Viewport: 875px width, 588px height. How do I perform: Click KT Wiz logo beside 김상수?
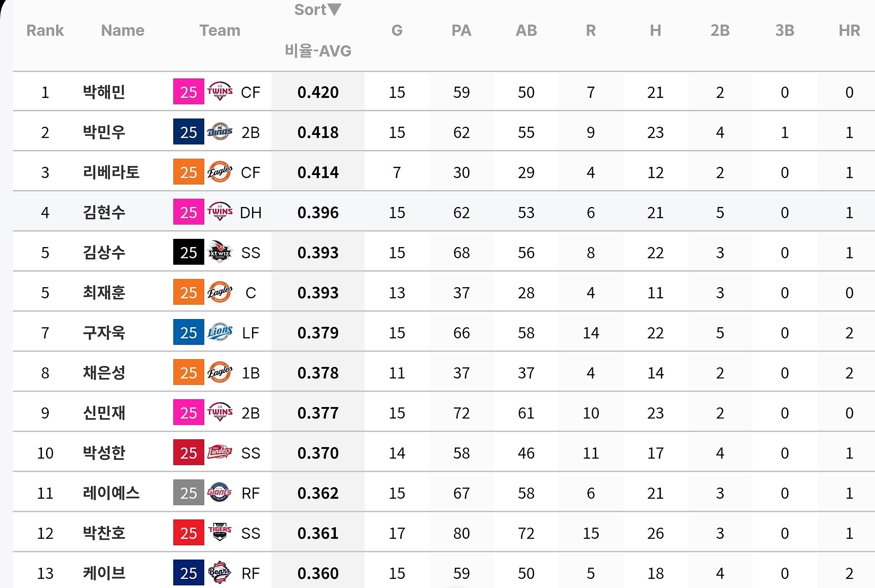click(x=220, y=252)
